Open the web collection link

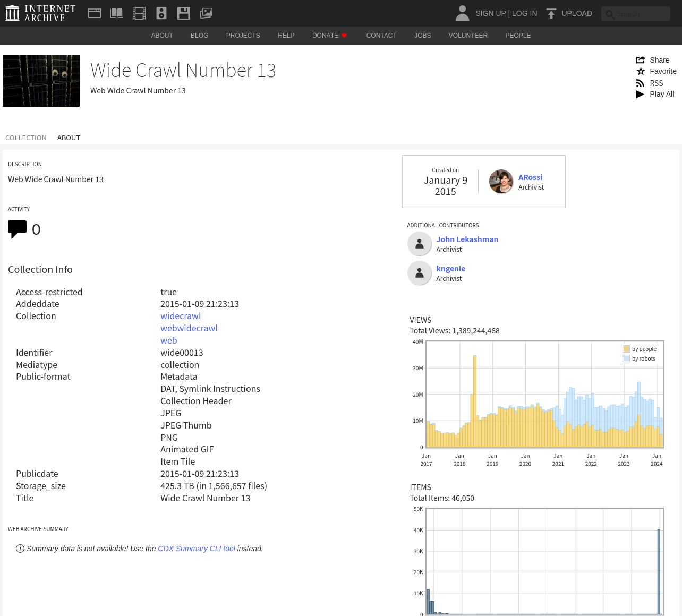(169, 340)
